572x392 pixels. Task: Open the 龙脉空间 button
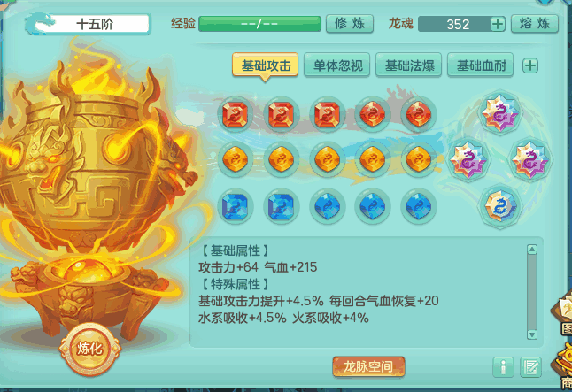click(368, 366)
